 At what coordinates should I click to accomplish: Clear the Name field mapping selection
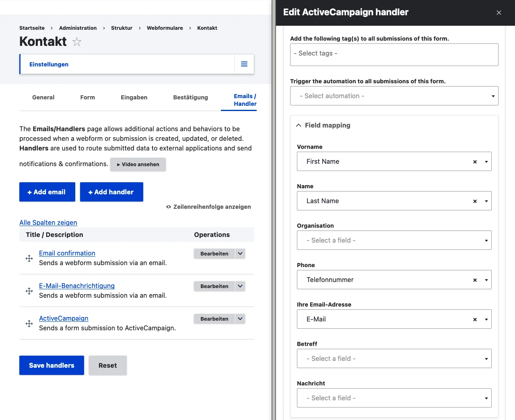tap(475, 201)
